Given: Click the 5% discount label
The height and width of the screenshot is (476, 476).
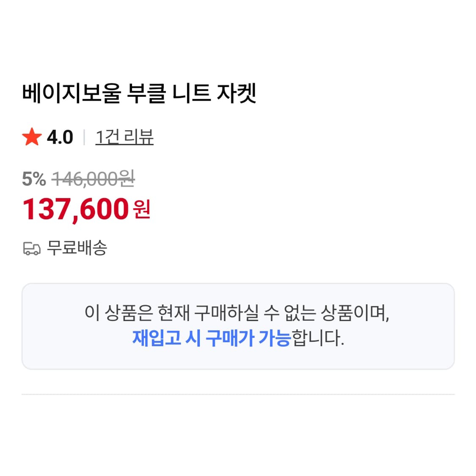Looking at the screenshot, I should click(33, 179).
